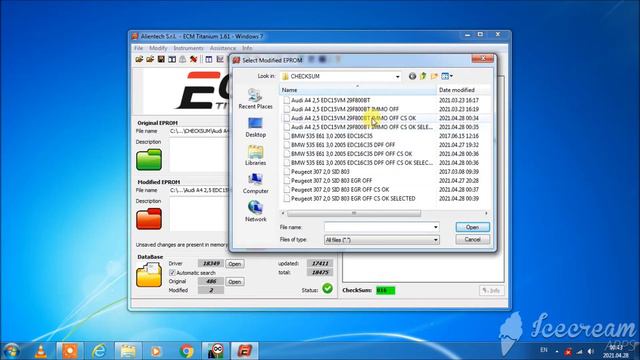The width and height of the screenshot is (640, 360).
Task: Open the Info menu
Action: [x=247, y=48]
